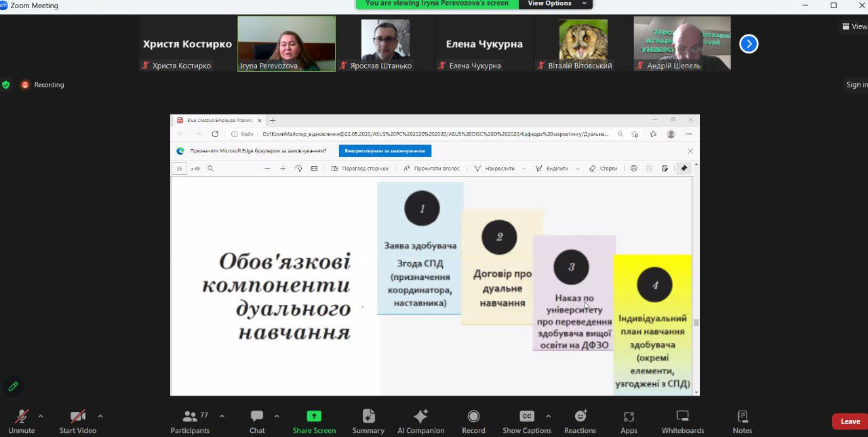Click the green Share Screen icon

(x=314, y=416)
